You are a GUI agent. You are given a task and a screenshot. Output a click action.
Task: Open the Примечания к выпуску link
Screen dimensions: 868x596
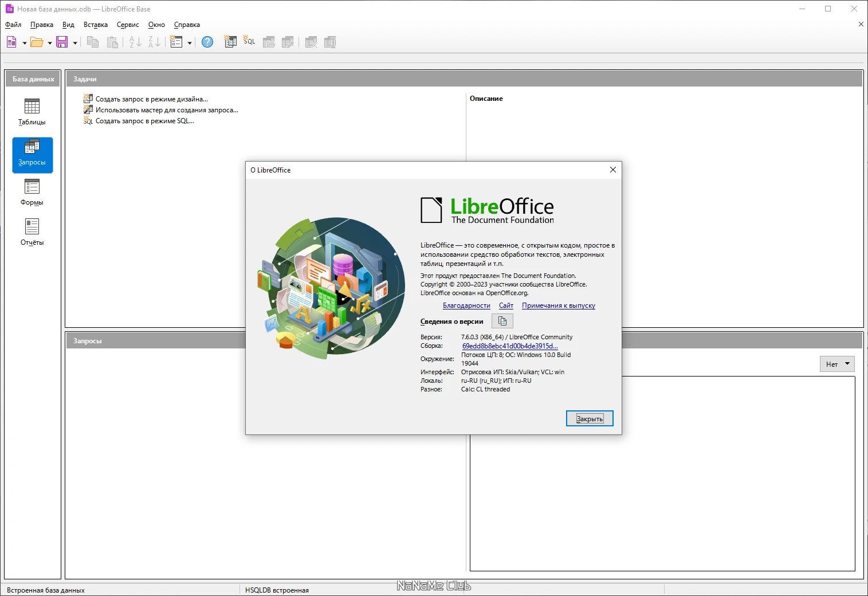tap(559, 305)
